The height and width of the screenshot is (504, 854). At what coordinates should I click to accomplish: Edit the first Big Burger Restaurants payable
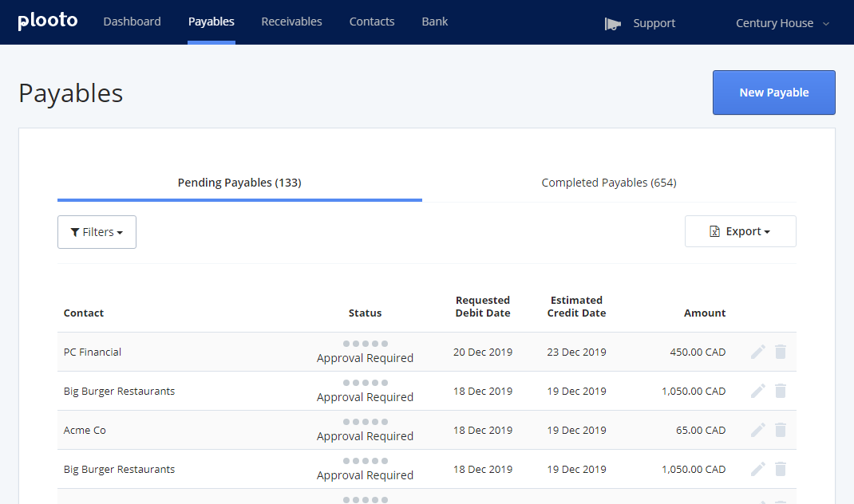coord(757,391)
